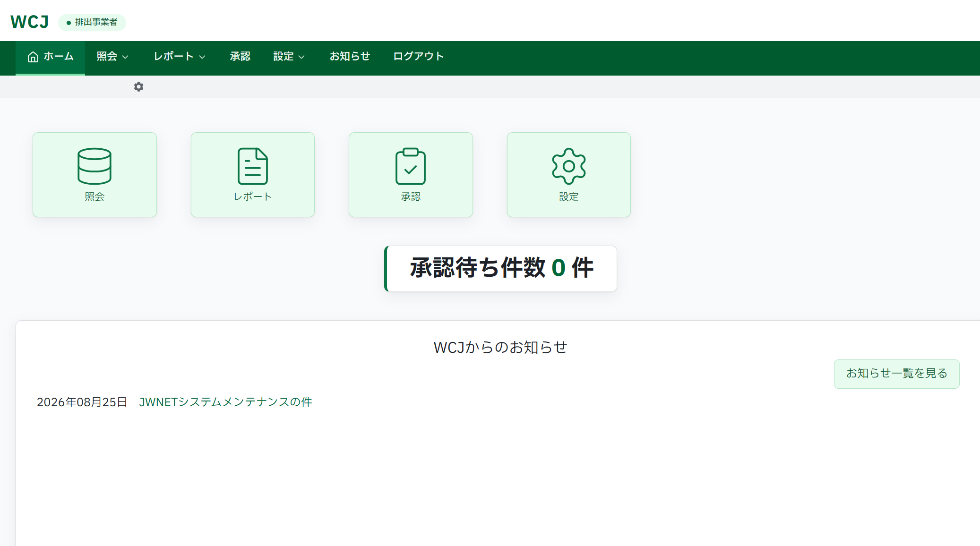This screenshot has width=980, height=546.
Task: Click the clipboard check icon on 承認 card
Action: pos(411,166)
